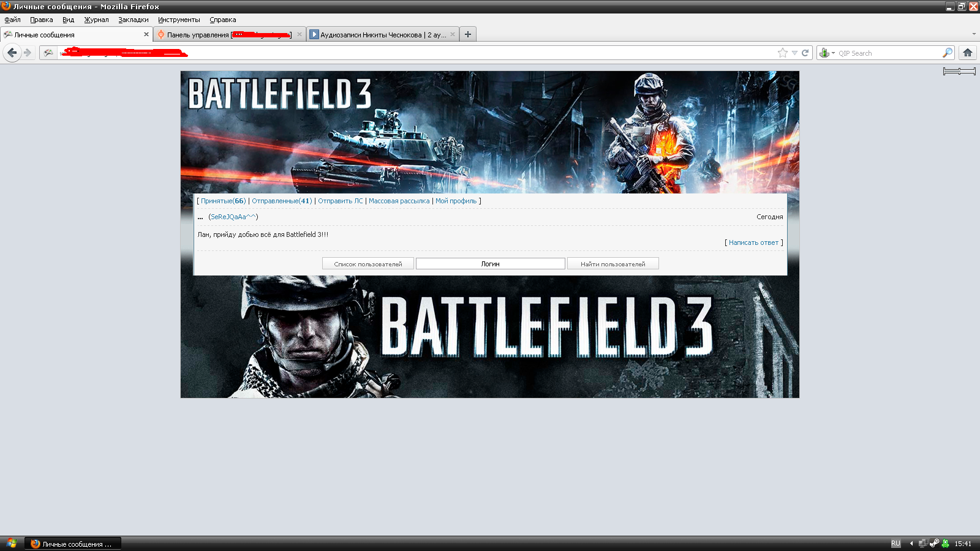Reload the page with the refresh icon
The height and width of the screenshot is (551, 980).
point(805,53)
